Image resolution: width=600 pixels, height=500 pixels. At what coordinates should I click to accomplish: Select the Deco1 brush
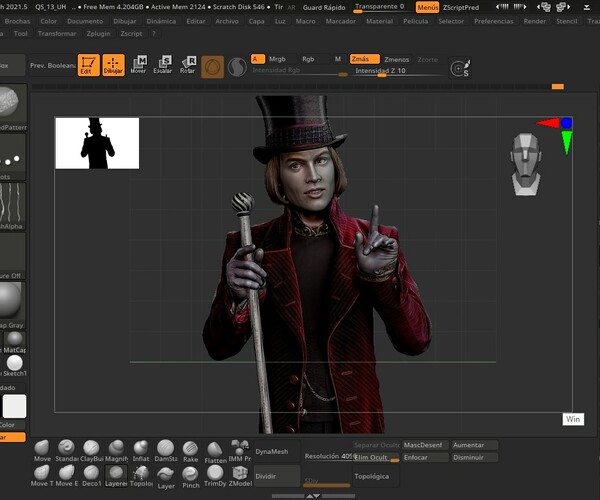click(x=91, y=476)
